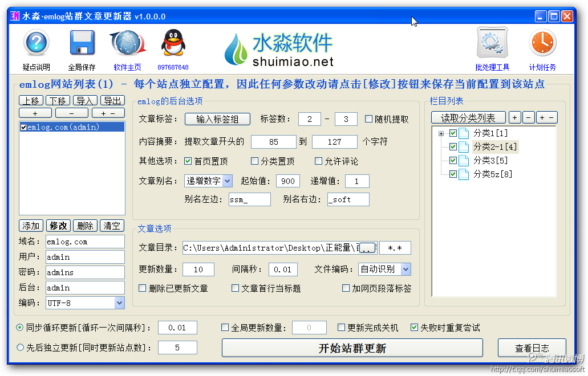
Task: Expand the 分类1[1] tree node
Action: (x=441, y=133)
